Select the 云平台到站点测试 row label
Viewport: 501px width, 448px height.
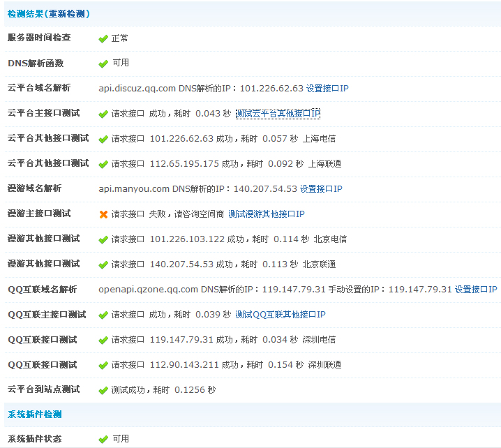pyautogui.click(x=43, y=389)
